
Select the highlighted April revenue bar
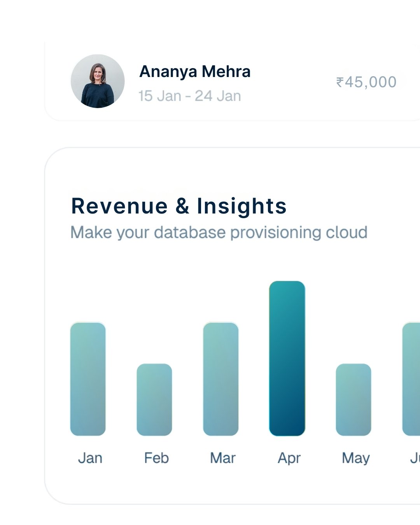[287, 359]
